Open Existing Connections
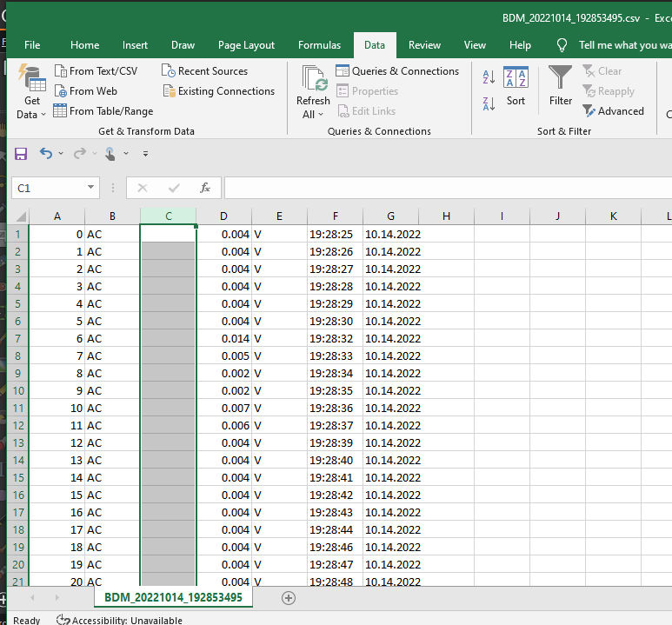Screen dimensions: 672x625 click(x=219, y=91)
